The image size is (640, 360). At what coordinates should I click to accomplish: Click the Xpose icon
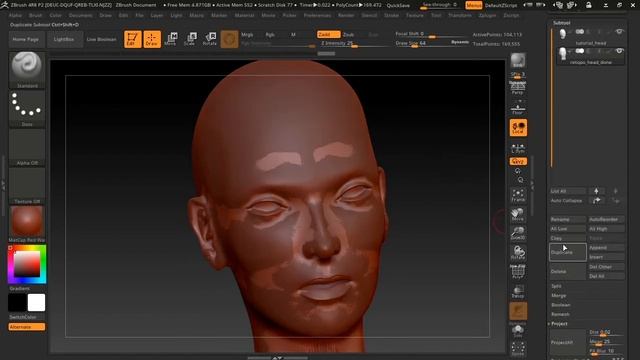point(518,349)
